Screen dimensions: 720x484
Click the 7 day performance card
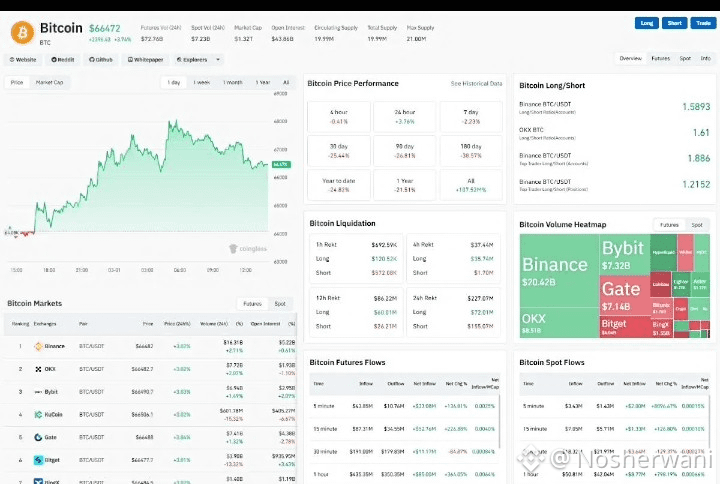pyautogui.click(x=471, y=117)
